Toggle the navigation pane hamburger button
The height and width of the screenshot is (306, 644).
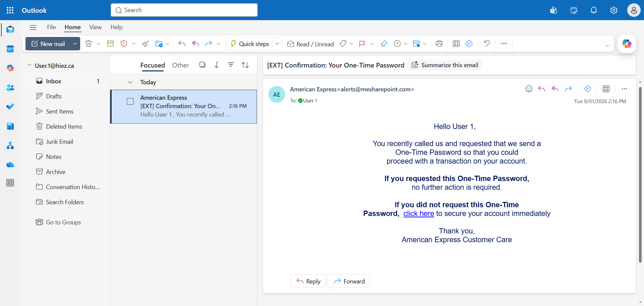coord(33,27)
